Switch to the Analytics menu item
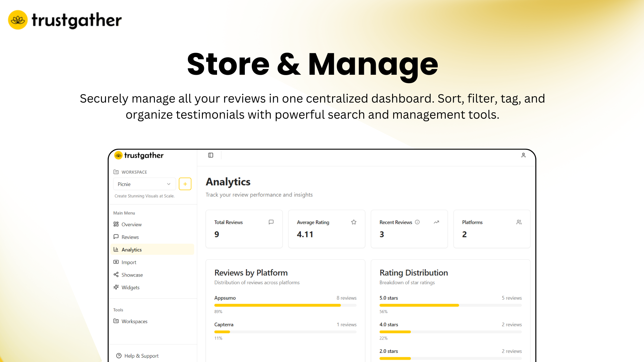Viewport: 644px width, 362px height. 132,249
